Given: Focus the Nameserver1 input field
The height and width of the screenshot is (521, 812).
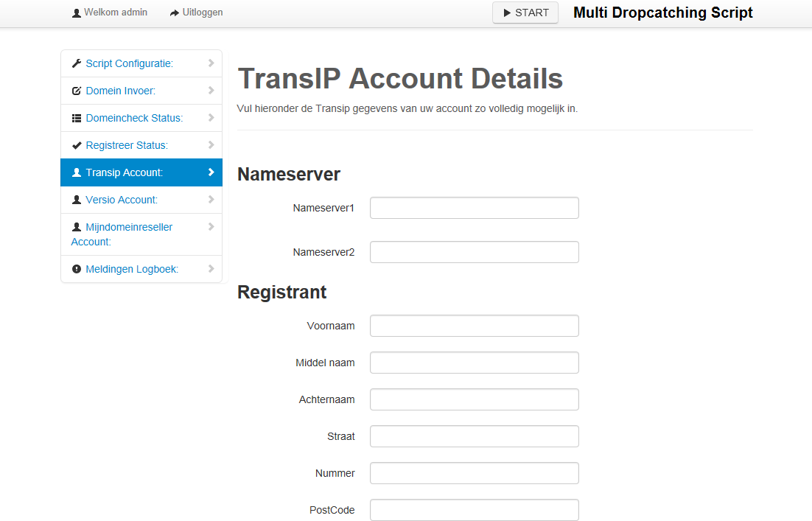Looking at the screenshot, I should [x=474, y=208].
